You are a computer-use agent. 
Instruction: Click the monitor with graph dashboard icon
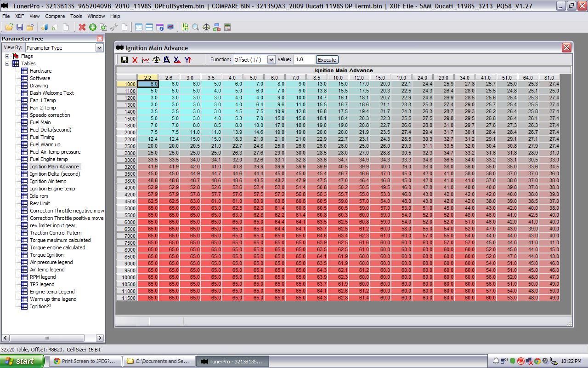tap(170, 27)
